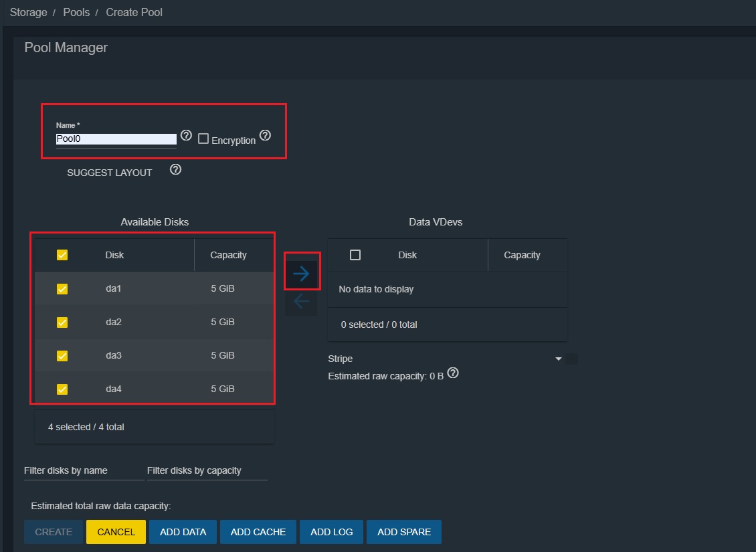Viewport: 756px width, 552px height.
Task: Click the help icon next to Name field
Action: coord(187,136)
